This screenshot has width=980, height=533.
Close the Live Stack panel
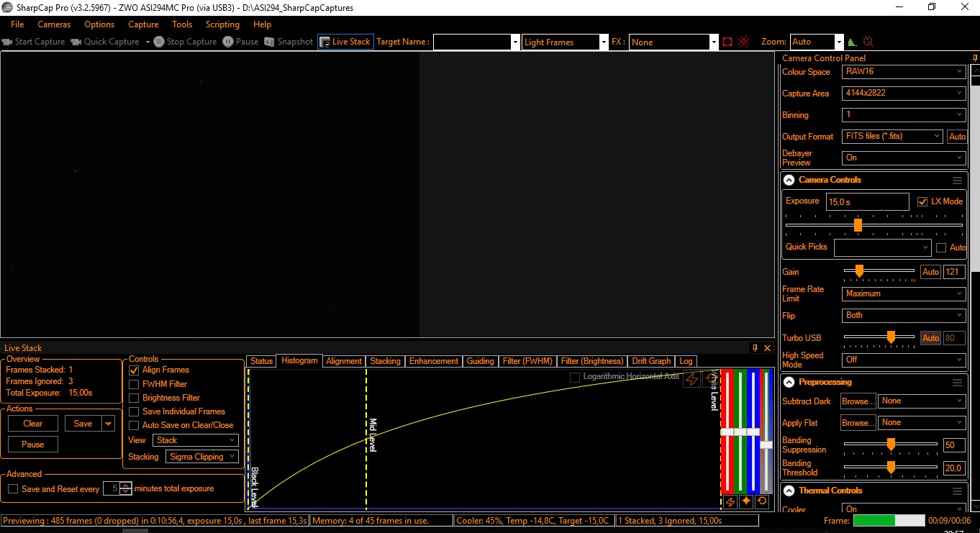[767, 348]
